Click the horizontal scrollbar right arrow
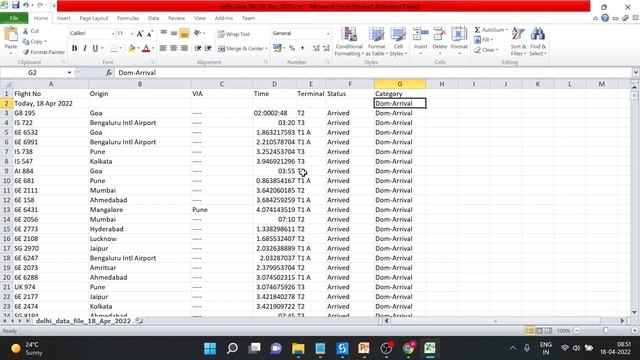This screenshot has width=640, height=360. [x=622, y=321]
